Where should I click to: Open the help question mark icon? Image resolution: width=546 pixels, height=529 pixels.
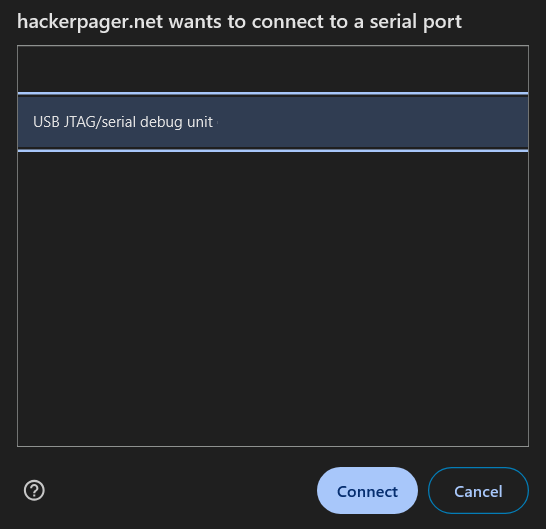[34, 490]
